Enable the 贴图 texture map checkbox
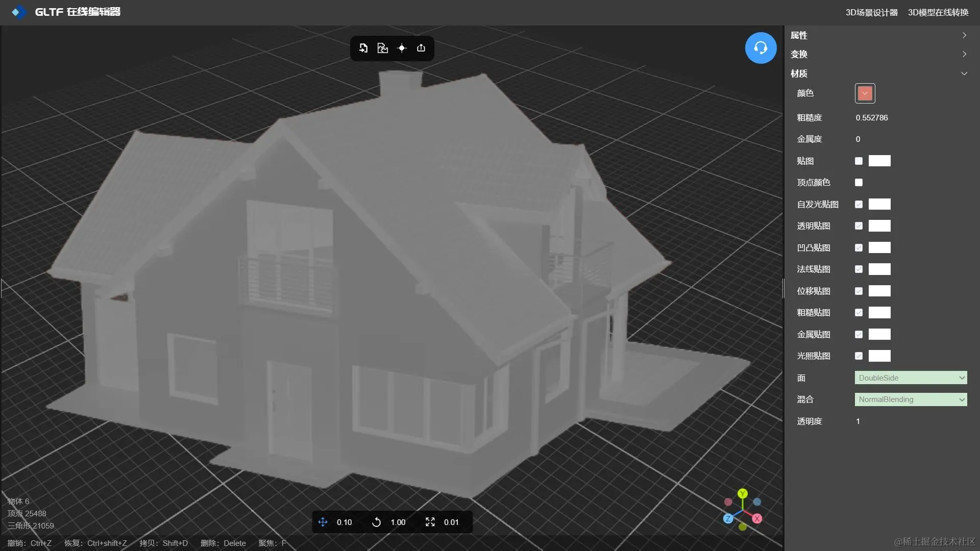This screenshot has height=551, width=980. pos(859,161)
